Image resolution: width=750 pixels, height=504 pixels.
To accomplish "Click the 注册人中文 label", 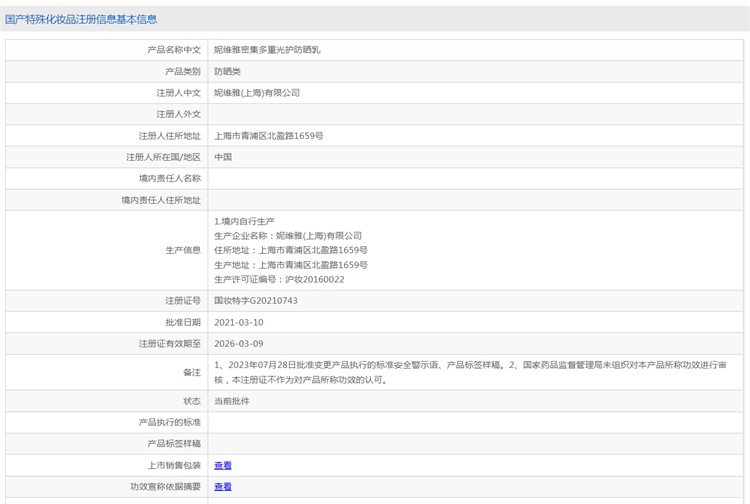I will tap(179, 93).
